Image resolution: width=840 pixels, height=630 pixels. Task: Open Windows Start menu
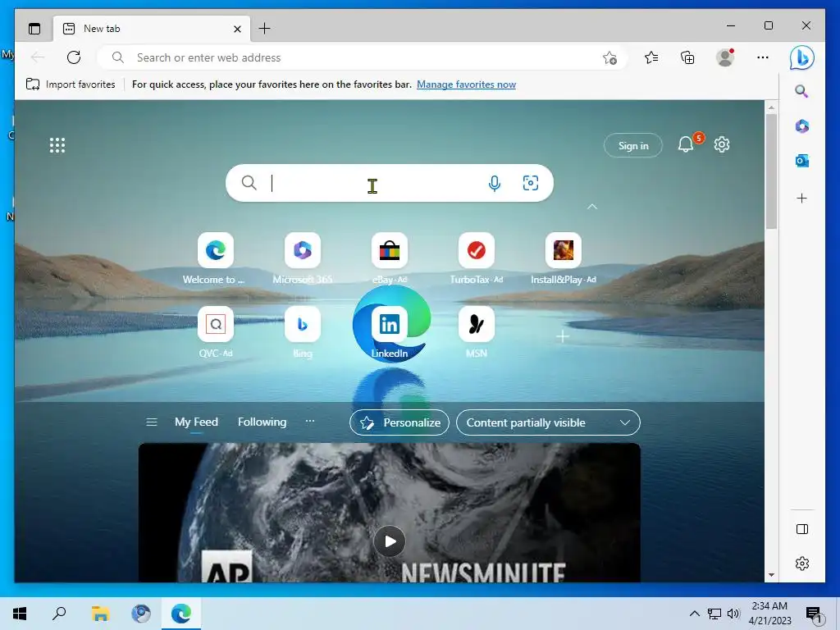(20, 614)
